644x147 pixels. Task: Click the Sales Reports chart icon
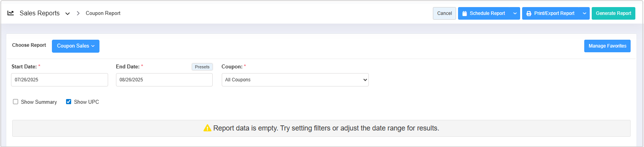(11, 13)
